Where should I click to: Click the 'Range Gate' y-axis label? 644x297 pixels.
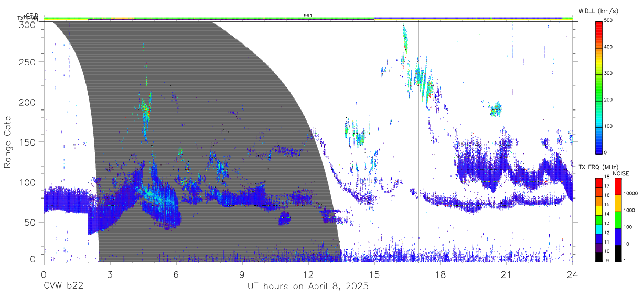[x=8, y=142]
